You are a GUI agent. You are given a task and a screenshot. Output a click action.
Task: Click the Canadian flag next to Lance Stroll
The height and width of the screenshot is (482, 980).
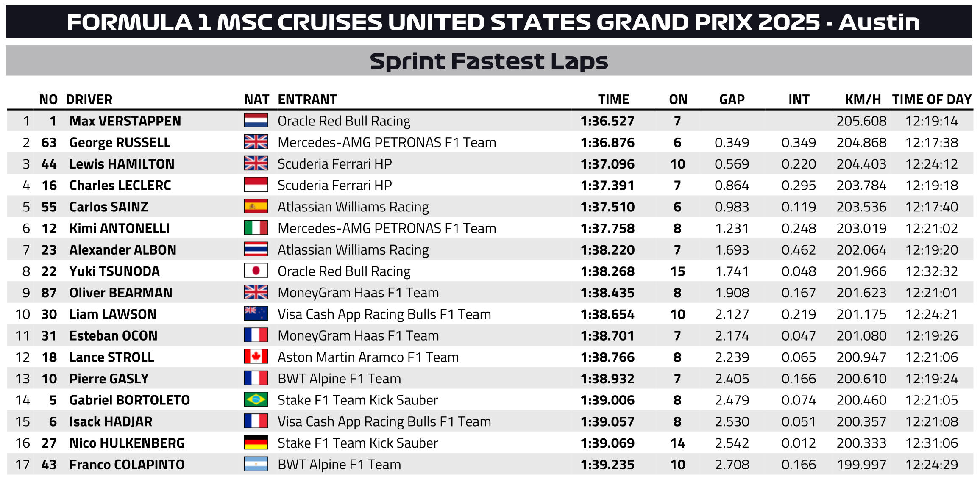click(256, 357)
